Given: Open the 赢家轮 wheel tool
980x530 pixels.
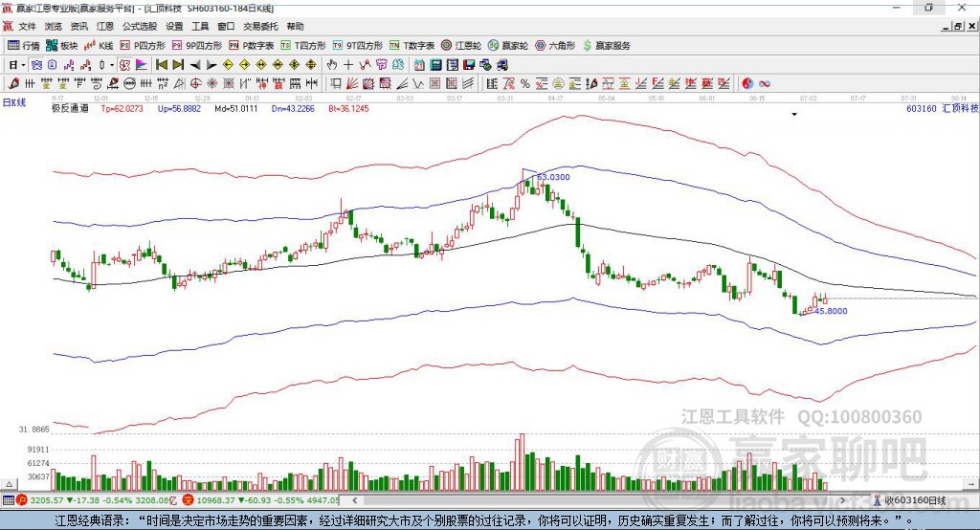Looking at the screenshot, I should pyautogui.click(x=508, y=46).
